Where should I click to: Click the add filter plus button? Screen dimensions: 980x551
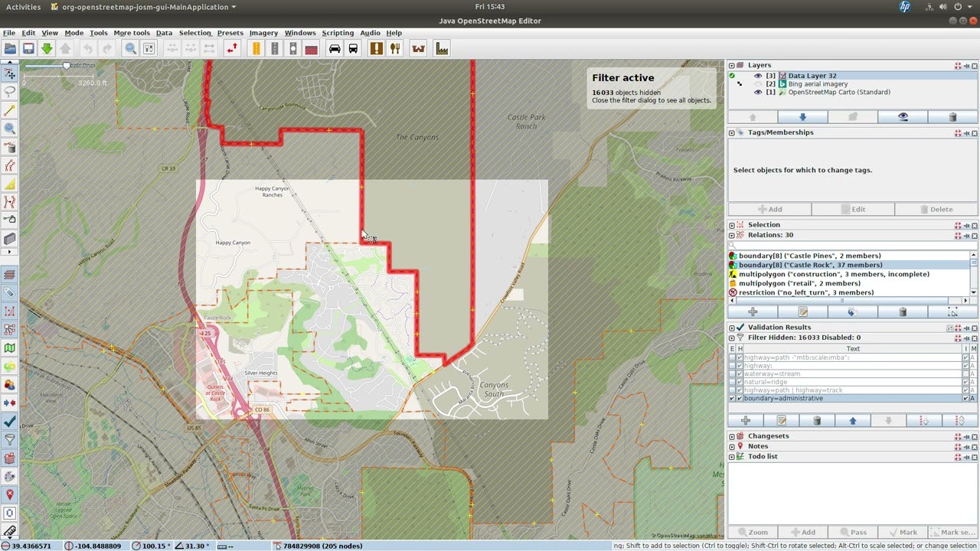(x=746, y=421)
